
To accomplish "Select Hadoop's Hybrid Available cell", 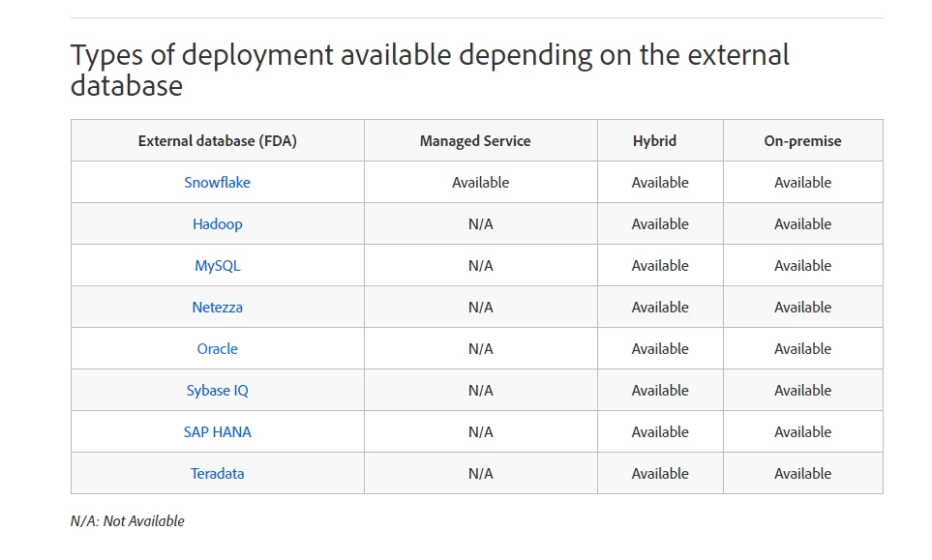I will pyautogui.click(x=660, y=223).
